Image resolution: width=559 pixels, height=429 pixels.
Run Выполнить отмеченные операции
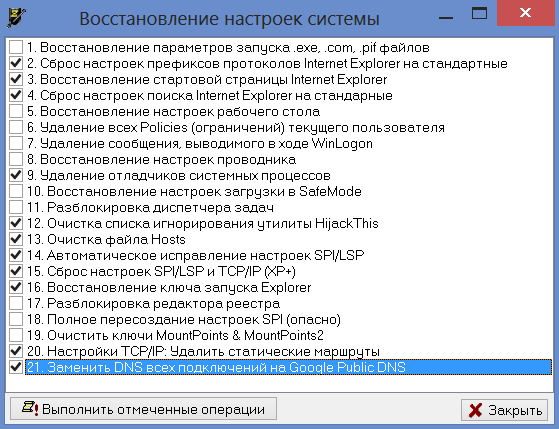coord(143,409)
